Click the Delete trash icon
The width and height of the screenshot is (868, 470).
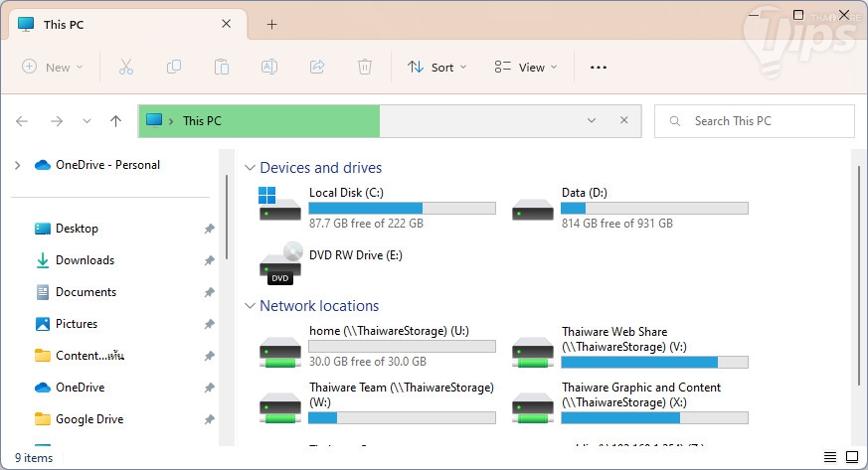tap(365, 67)
